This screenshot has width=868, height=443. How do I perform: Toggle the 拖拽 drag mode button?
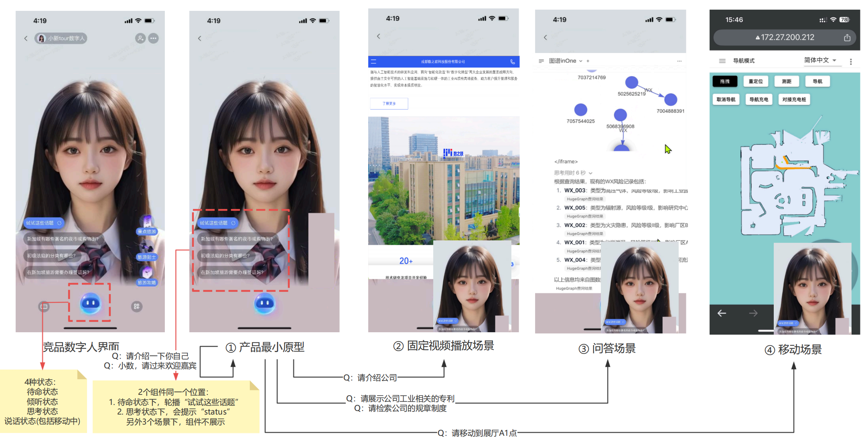[724, 81]
